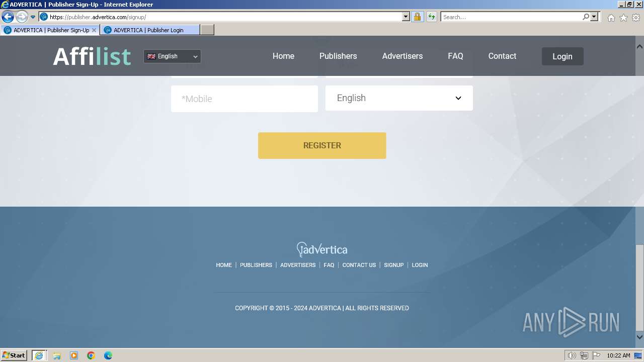The height and width of the screenshot is (362, 644).
Task: Click the vertical scrollbar thumb
Action: click(x=639, y=287)
